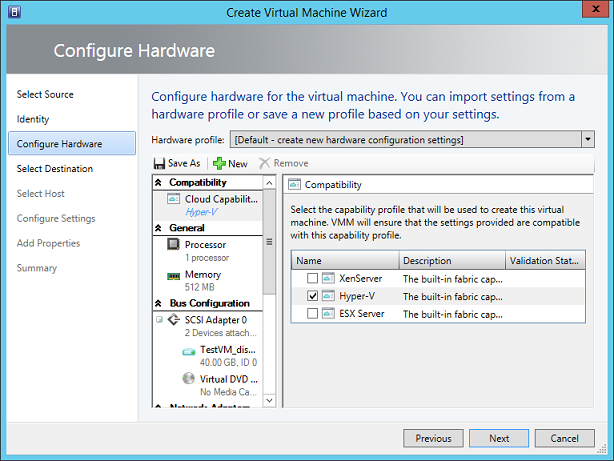Click the green New plus icon
The image size is (614, 461).
tap(219, 163)
